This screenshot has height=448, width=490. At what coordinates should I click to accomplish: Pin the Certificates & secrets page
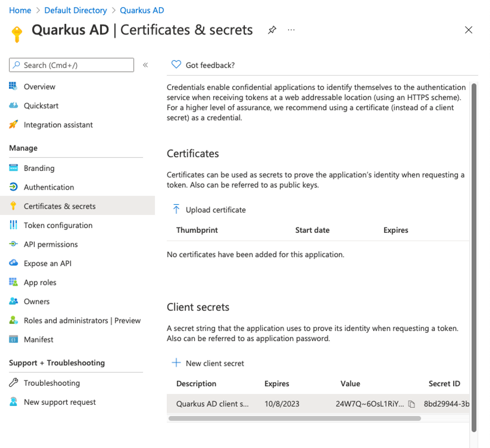pyautogui.click(x=272, y=30)
